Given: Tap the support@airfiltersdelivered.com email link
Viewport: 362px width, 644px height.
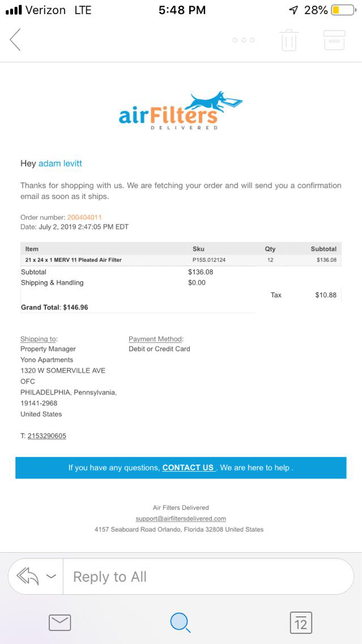Looking at the screenshot, I should pos(181,518).
